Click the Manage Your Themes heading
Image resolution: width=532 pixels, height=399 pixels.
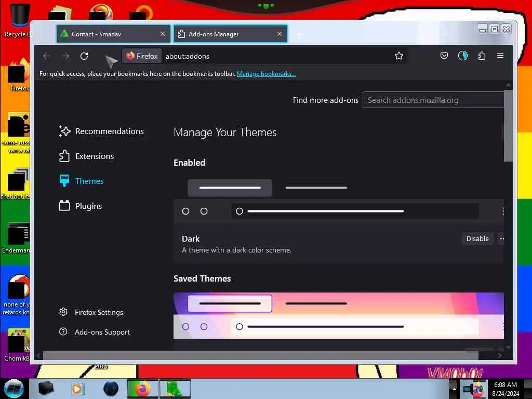tap(225, 132)
